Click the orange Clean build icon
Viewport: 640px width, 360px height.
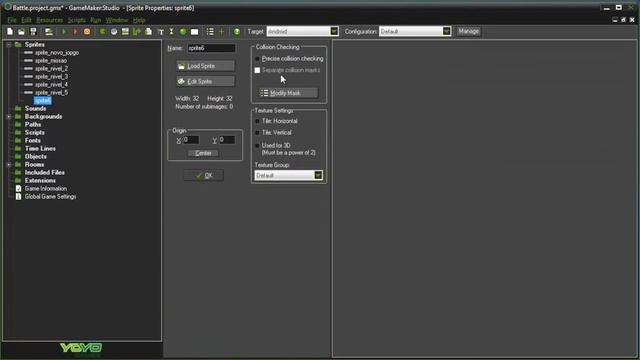pos(87,31)
